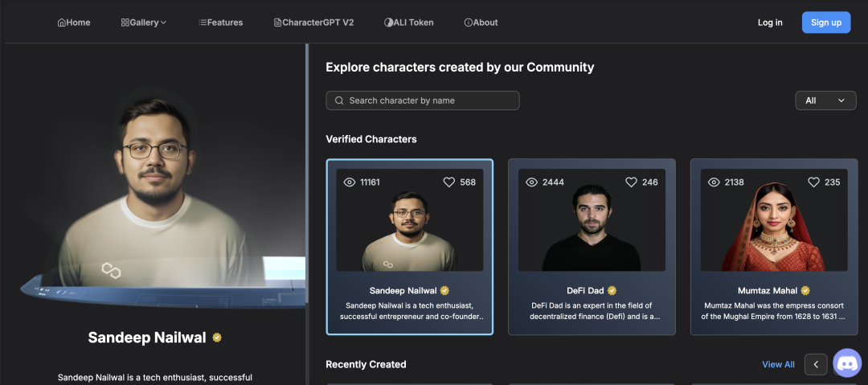This screenshot has height=385, width=868.
Task: Click verified badge beside Mumtaz Mahal name
Action: 805,290
